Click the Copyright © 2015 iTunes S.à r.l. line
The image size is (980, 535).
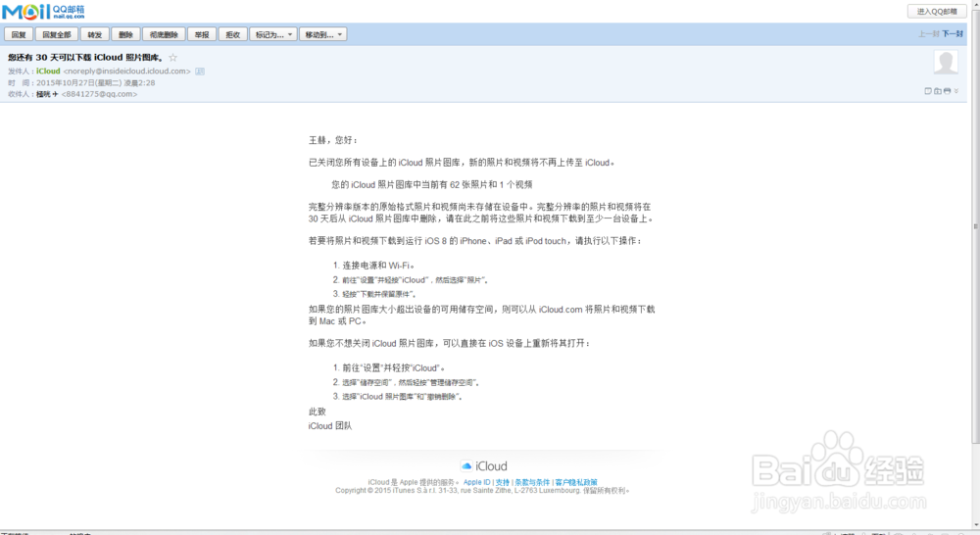(482, 491)
